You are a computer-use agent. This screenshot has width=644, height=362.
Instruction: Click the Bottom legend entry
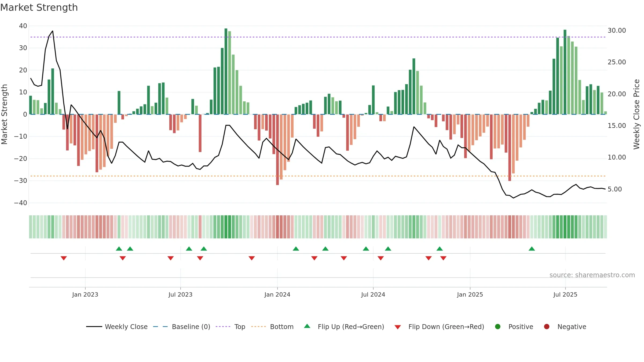[272, 327]
